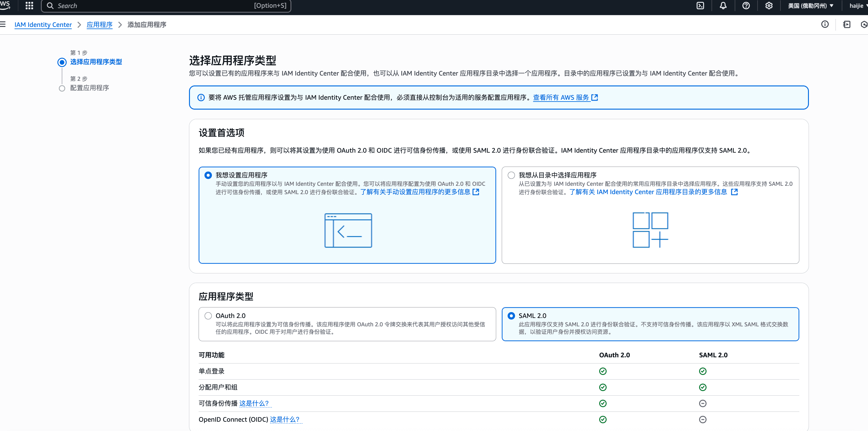Click SAML 2.0 check mark for 单点登录
The width and height of the screenshot is (868, 431).
(x=703, y=371)
